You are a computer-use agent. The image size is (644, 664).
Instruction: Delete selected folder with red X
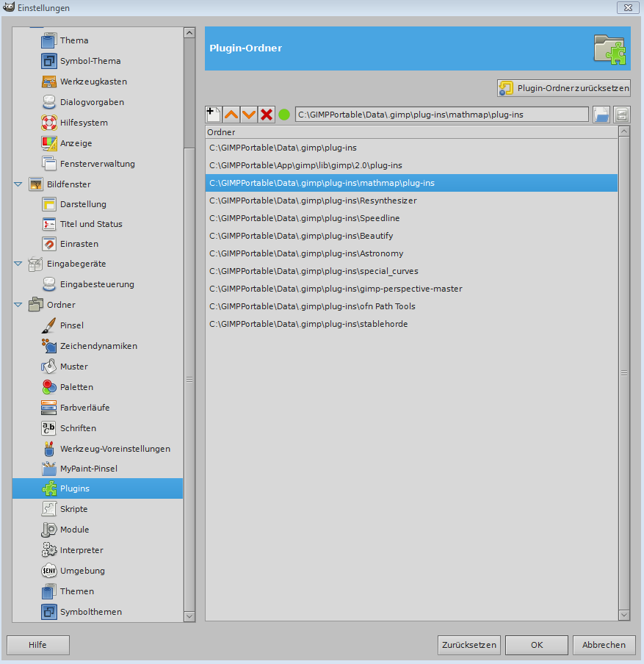(x=267, y=115)
